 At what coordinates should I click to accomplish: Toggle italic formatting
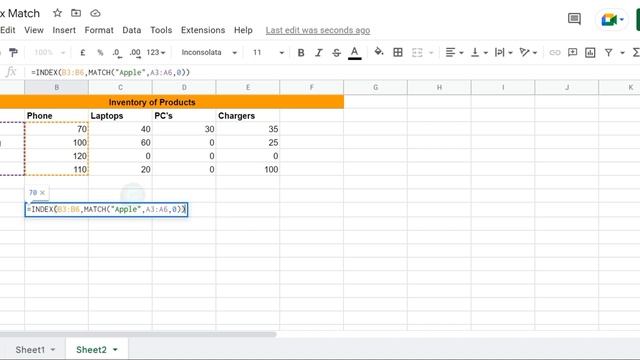click(318, 52)
